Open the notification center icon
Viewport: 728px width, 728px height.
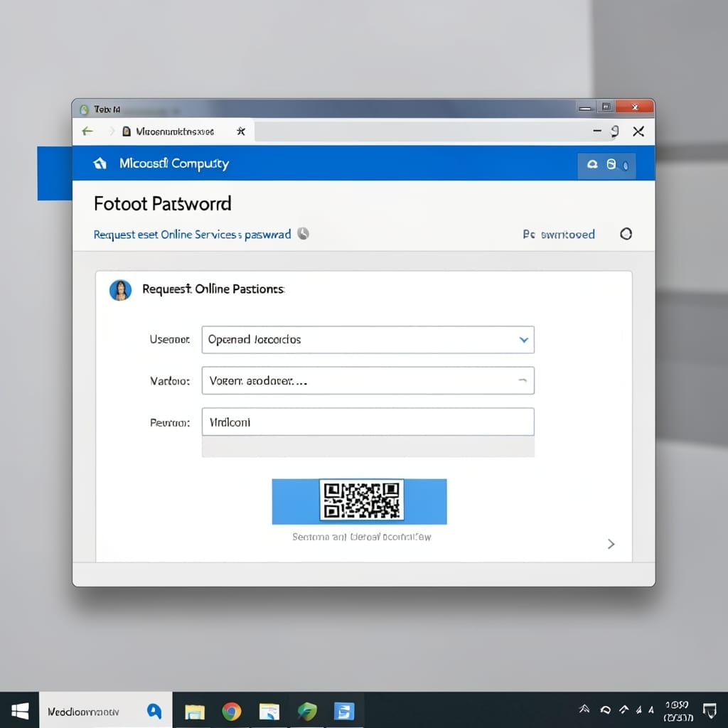tap(710, 710)
